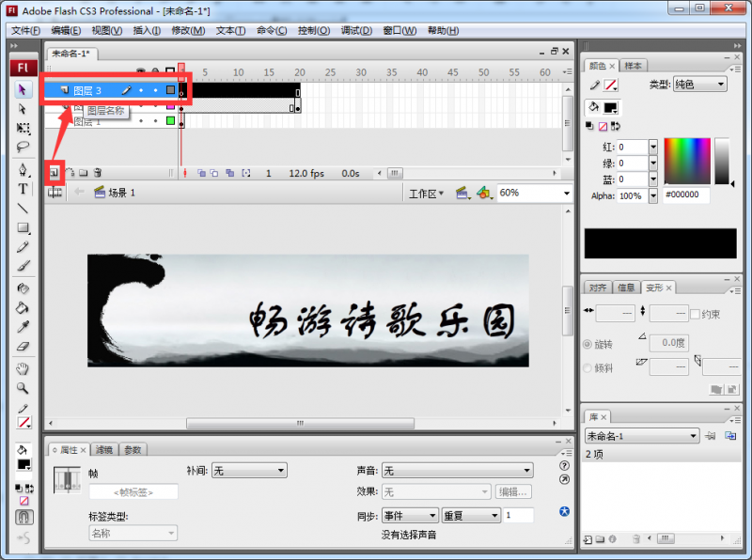Open the Alpha value slider dropdown

coord(652,195)
